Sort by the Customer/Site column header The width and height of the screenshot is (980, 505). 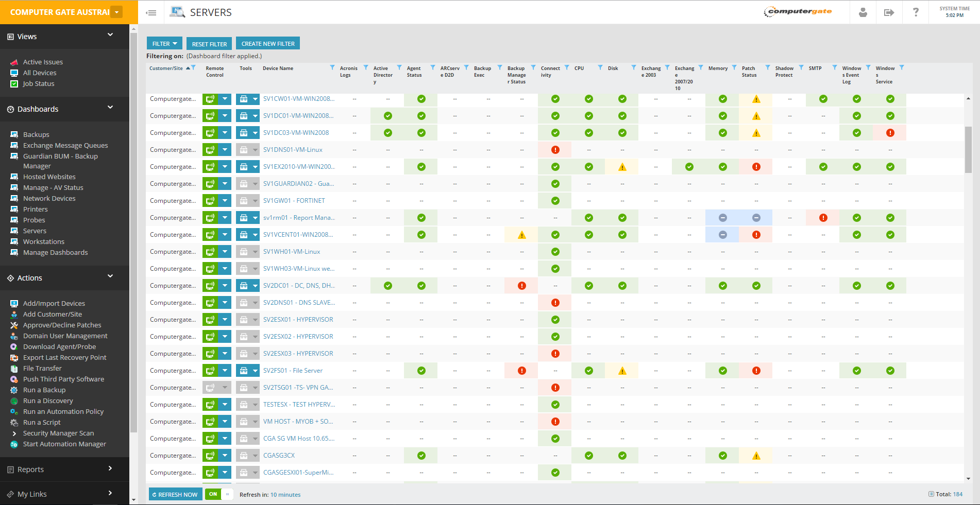tap(166, 68)
